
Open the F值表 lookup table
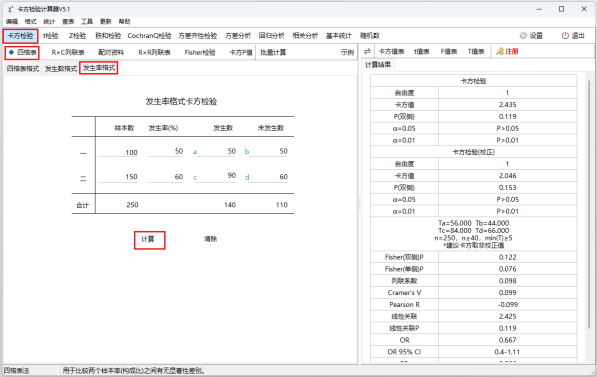pos(449,51)
